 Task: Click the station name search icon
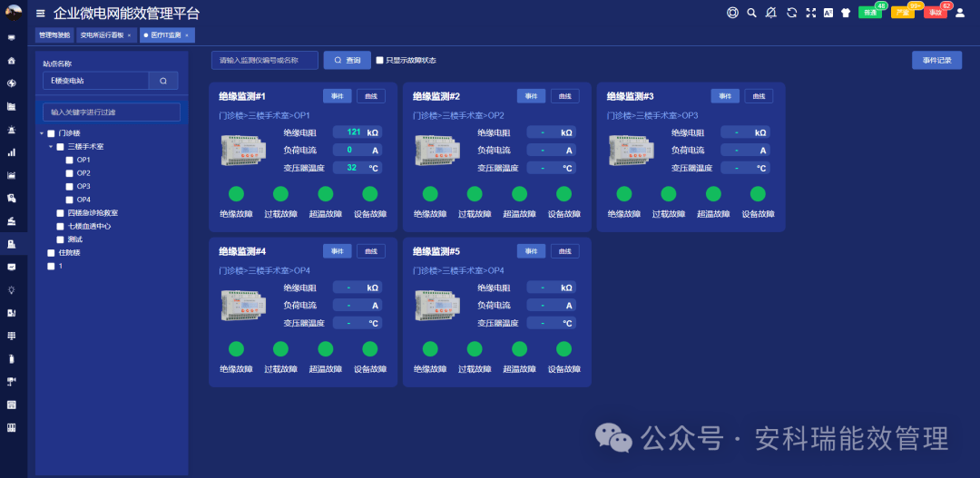point(163,81)
